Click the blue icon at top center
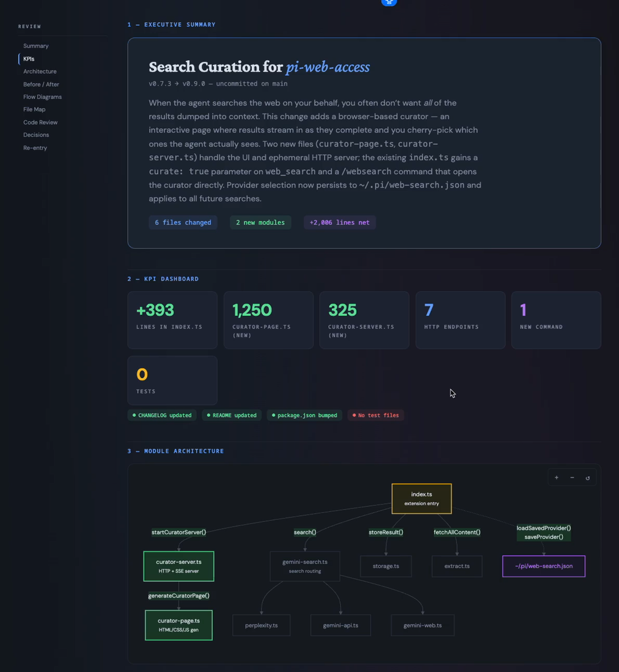This screenshot has width=619, height=672. (389, 2)
